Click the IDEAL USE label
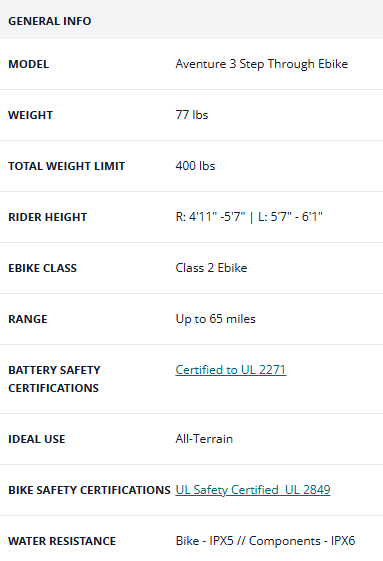 (37, 439)
